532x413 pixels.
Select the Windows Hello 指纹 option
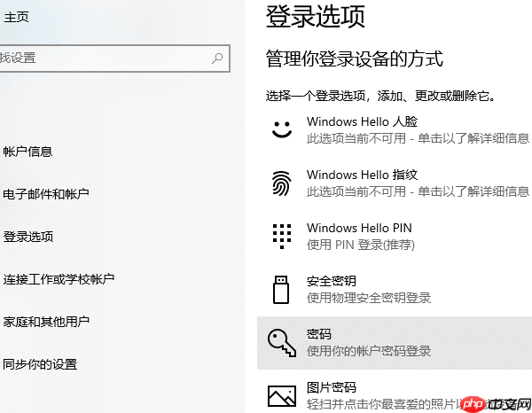pyautogui.click(x=395, y=183)
